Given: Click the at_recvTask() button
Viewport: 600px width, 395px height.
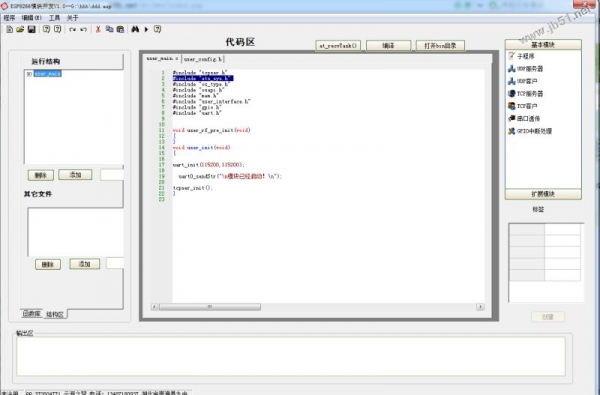Looking at the screenshot, I should coord(338,46).
